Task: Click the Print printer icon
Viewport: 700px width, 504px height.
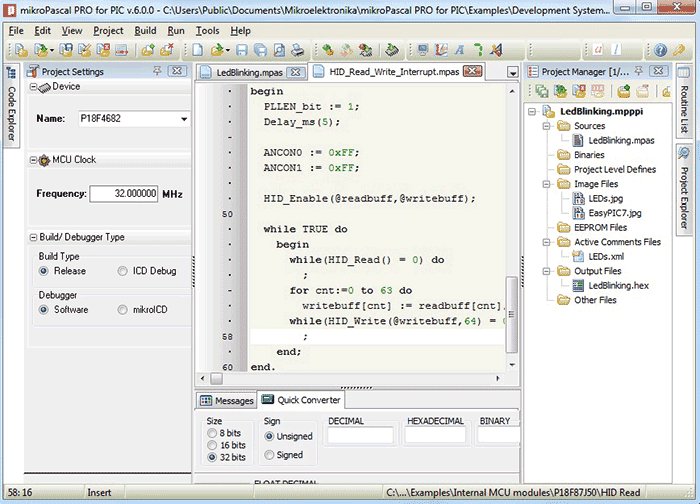Action: [x=298, y=50]
